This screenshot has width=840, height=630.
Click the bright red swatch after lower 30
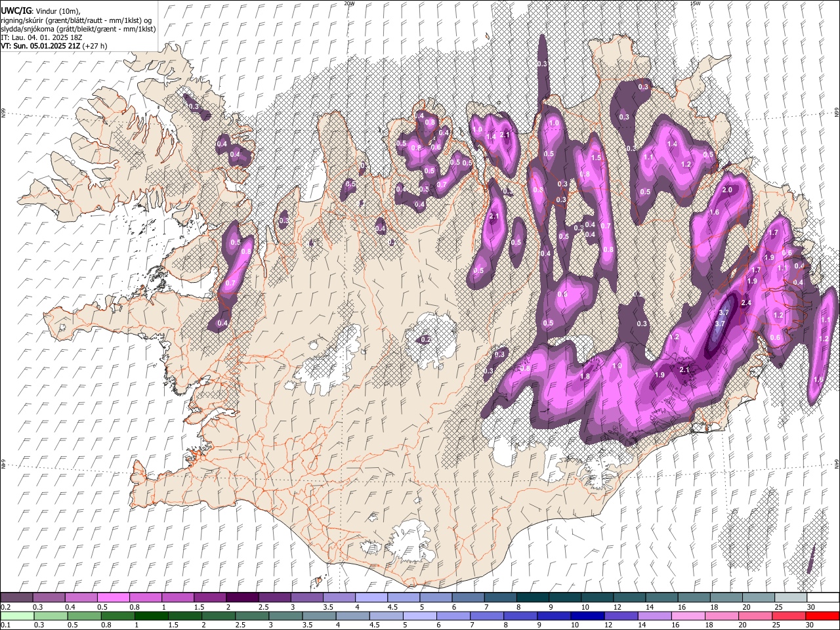point(823,616)
